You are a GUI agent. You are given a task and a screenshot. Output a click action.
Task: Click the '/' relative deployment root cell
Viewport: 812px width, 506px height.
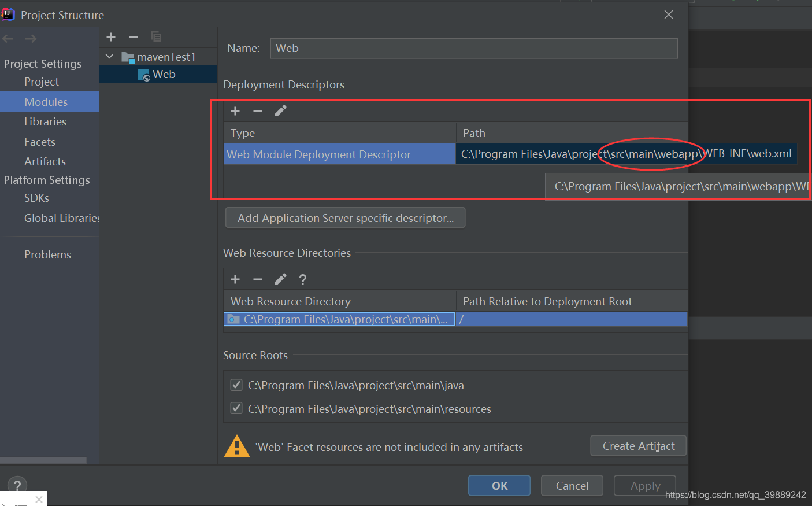pyautogui.click(x=572, y=319)
